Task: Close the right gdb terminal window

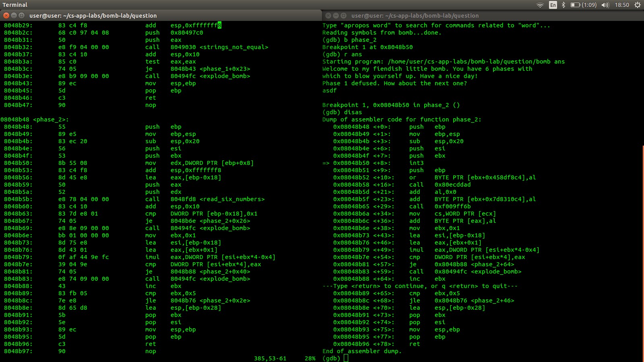Action: [x=328, y=15]
